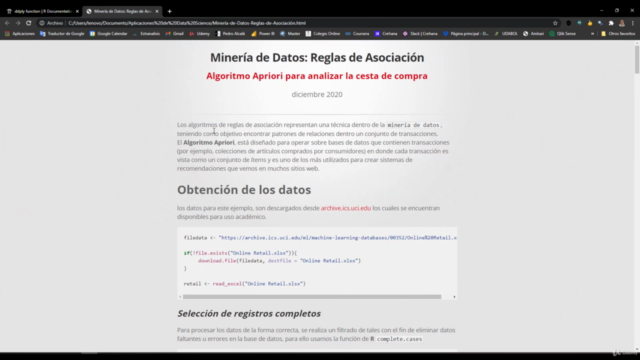The width and height of the screenshot is (640, 360).
Task: Open the Aplicaciones bookmark
Action: 20,34
